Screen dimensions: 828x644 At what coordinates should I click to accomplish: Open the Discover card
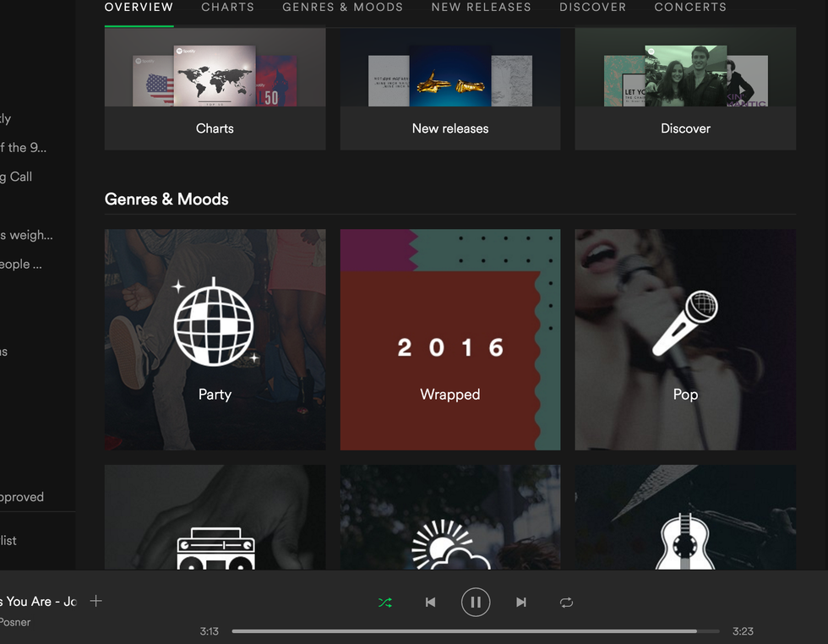685,89
